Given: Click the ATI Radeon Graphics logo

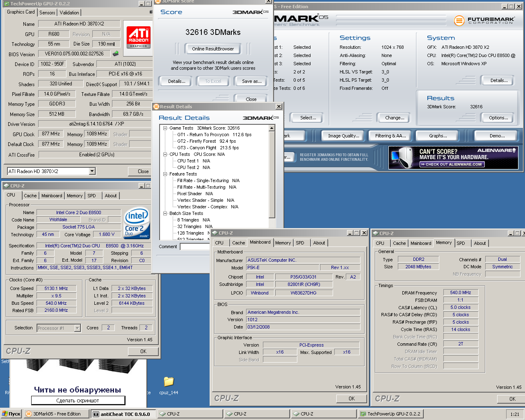Looking at the screenshot, I should pos(139,37).
